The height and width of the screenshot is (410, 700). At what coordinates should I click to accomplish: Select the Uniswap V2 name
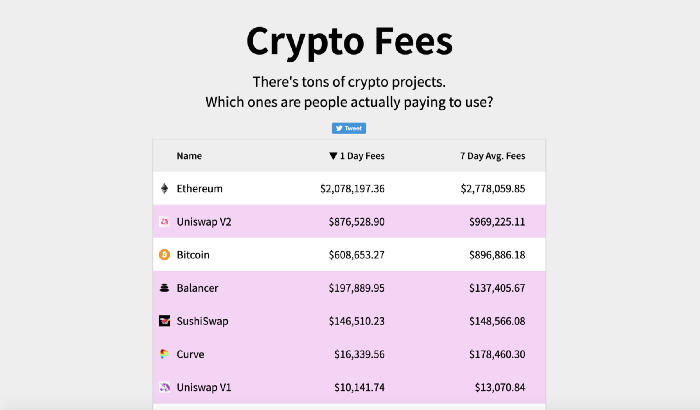[x=204, y=221]
